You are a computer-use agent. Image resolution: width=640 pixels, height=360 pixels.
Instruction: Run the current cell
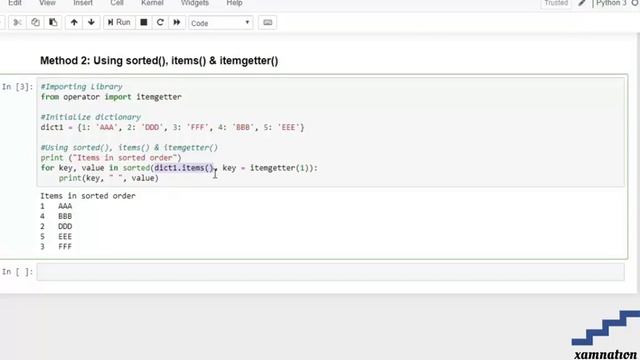click(119, 22)
